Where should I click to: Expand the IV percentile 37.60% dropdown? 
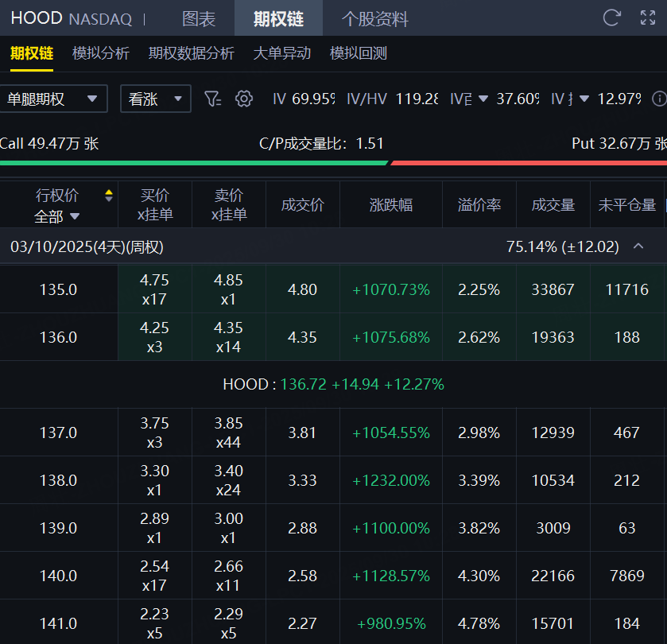pos(484,99)
